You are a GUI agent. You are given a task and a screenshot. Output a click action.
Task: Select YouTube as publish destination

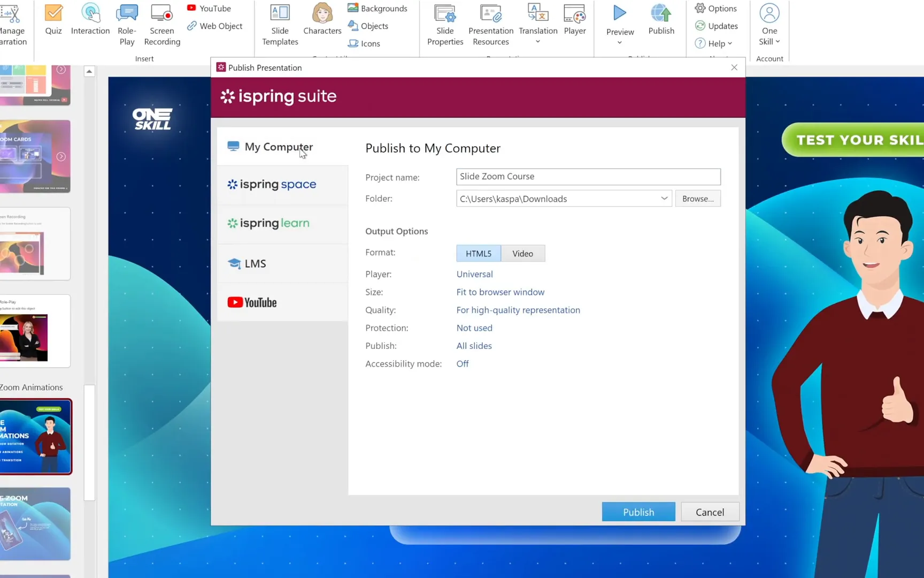coord(282,302)
